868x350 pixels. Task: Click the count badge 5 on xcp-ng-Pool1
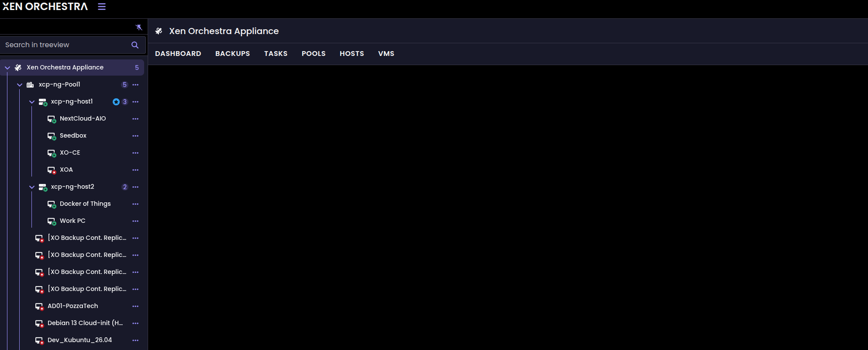pos(124,85)
